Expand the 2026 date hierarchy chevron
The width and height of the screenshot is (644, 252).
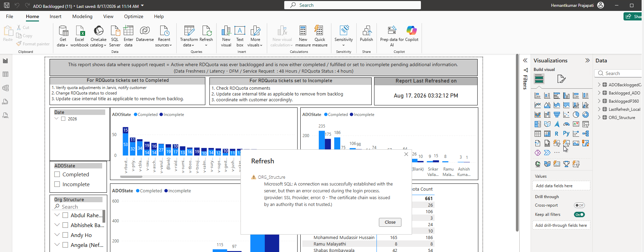click(x=56, y=119)
